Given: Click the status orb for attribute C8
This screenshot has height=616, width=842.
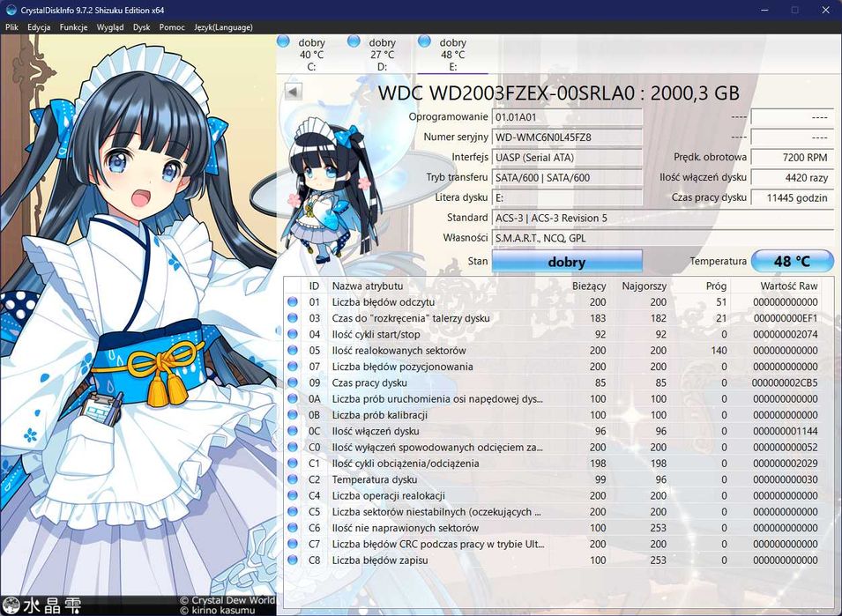Looking at the screenshot, I should click(293, 559).
